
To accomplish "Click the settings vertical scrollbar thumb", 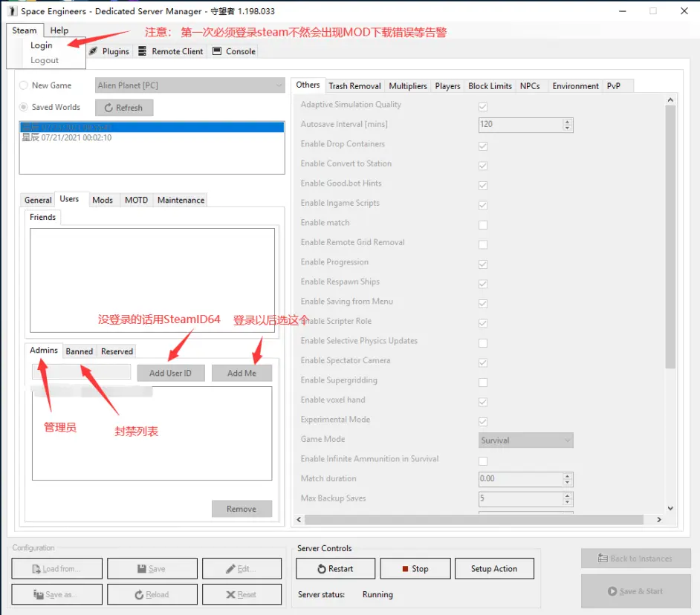I will tap(670, 236).
